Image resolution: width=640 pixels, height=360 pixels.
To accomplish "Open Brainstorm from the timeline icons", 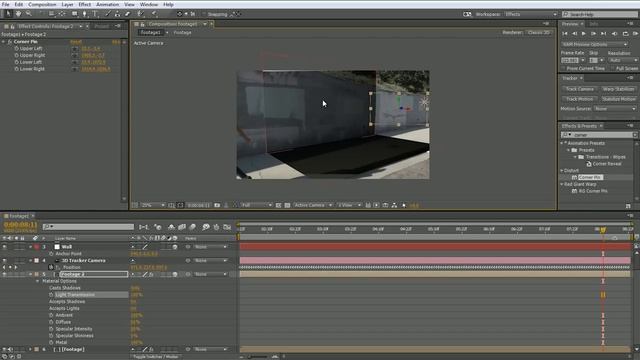I will 206,227.
